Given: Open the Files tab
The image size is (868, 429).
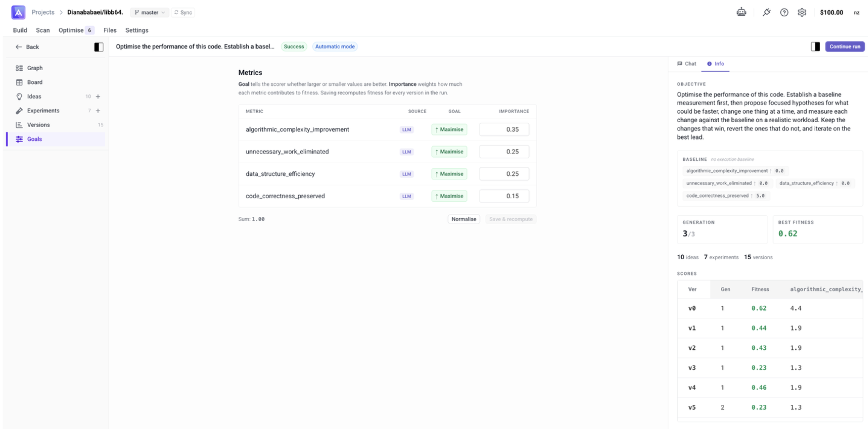Looking at the screenshot, I should pos(110,30).
